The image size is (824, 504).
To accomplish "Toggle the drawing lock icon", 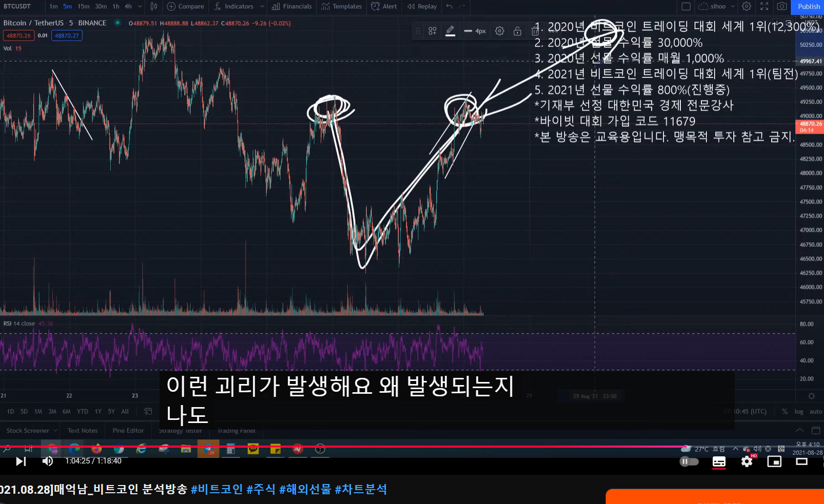I will point(517,31).
